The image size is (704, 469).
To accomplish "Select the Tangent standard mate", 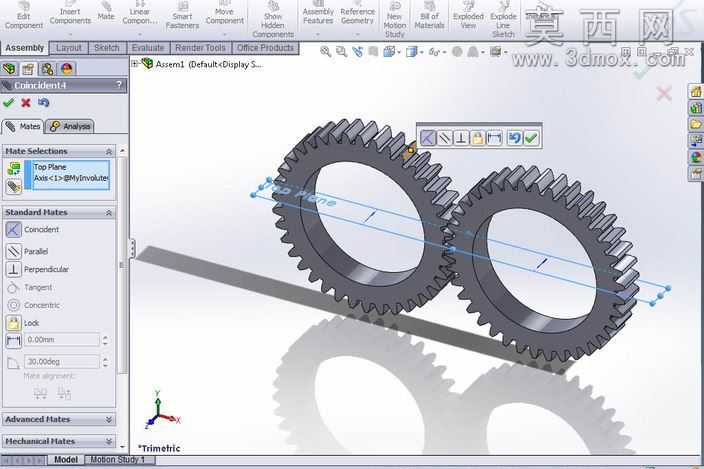I will [x=13, y=287].
